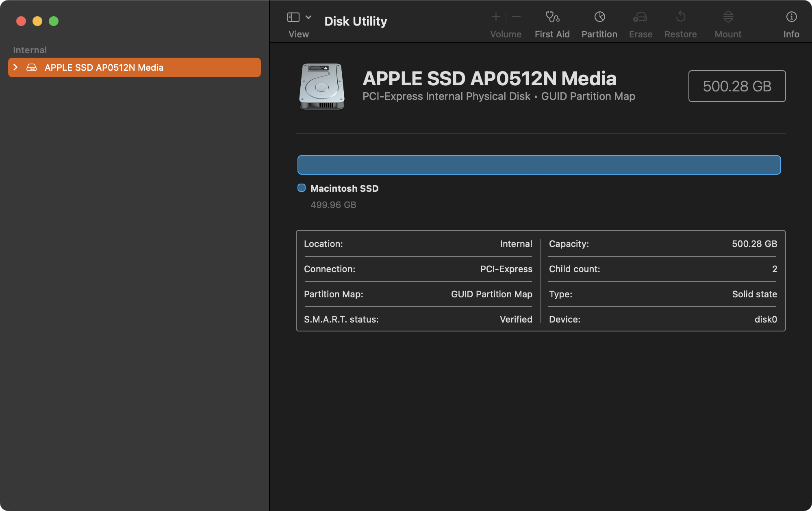Select APPLE SSD AP0512N Media in sidebar

(x=104, y=67)
